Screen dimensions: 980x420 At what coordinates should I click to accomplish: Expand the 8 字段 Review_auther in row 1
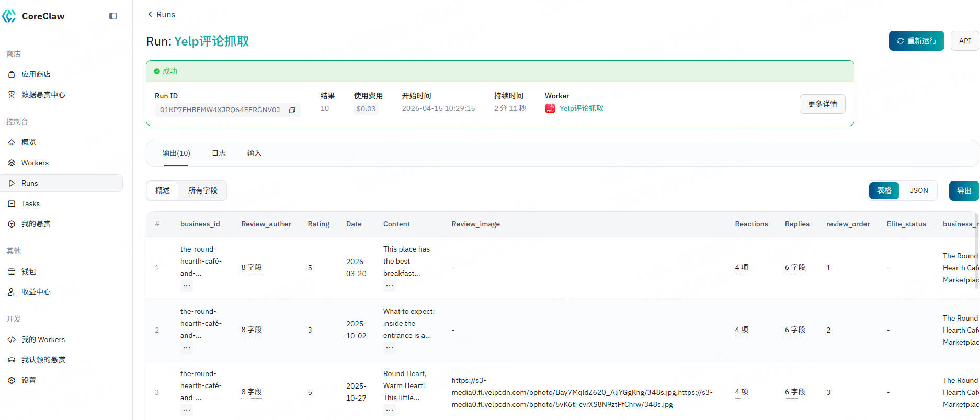click(252, 267)
